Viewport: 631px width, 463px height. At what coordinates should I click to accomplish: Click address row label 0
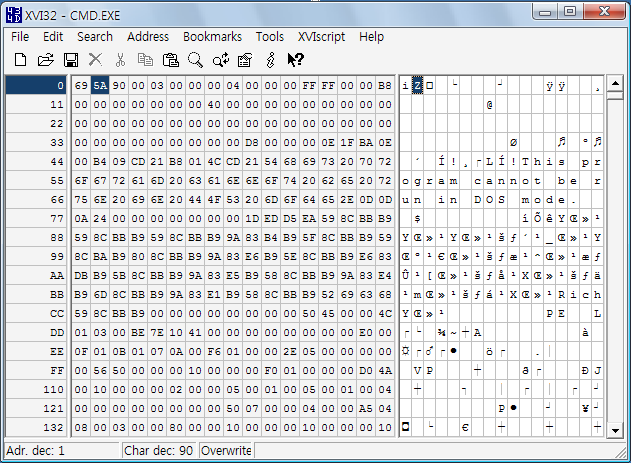pyautogui.click(x=36, y=85)
